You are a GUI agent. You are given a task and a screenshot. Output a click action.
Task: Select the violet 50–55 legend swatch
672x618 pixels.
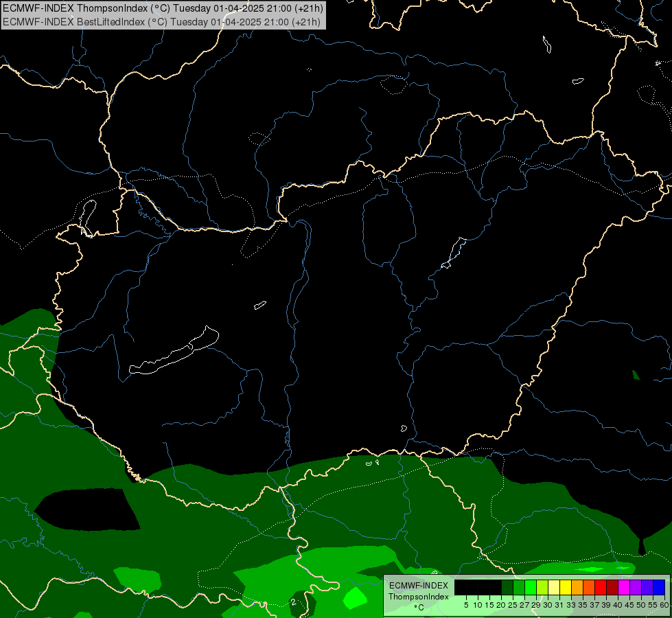pyautogui.click(x=647, y=587)
